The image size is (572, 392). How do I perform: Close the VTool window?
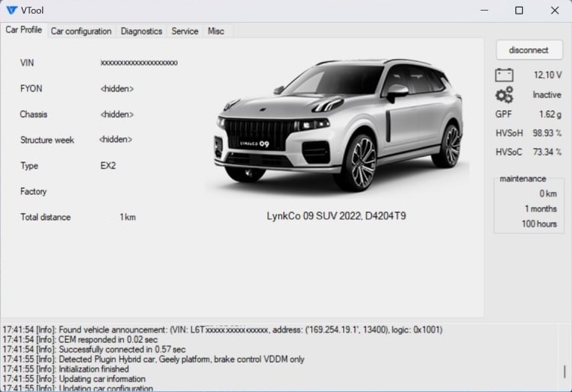pyautogui.click(x=554, y=11)
